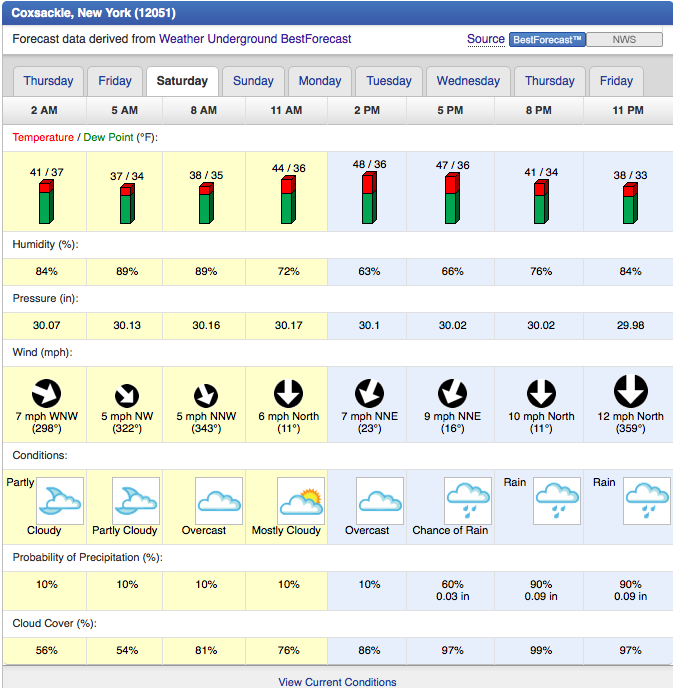Open the Tuesday tab
This screenshot has height=688, width=673.
click(389, 81)
